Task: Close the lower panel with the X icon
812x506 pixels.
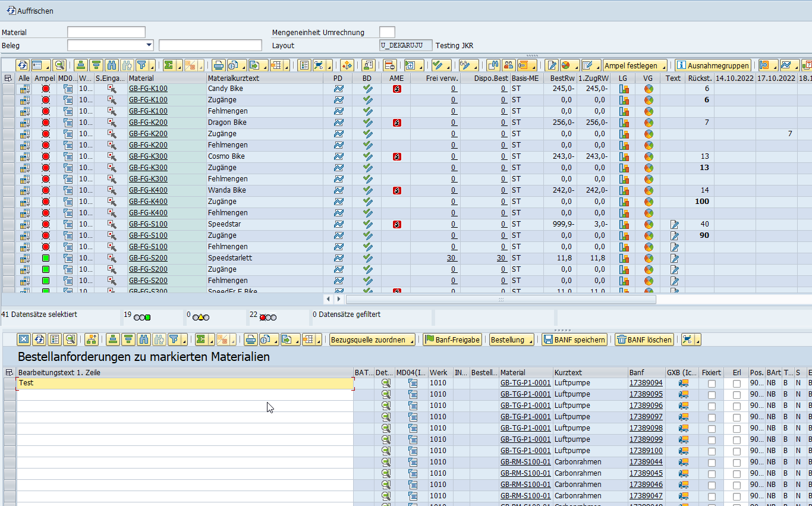Action: 23,340
